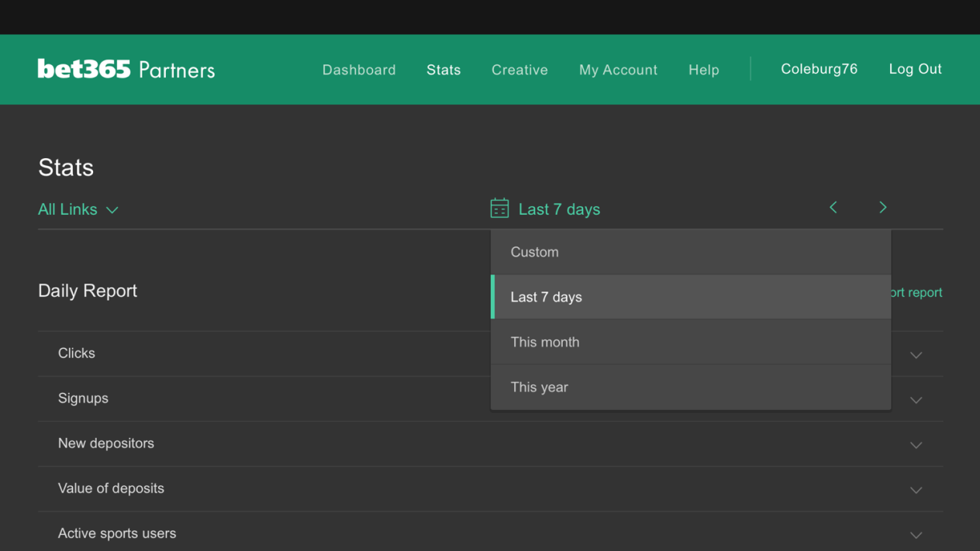The image size is (980, 551).
Task: Click the Signups row label
Action: [x=83, y=398]
